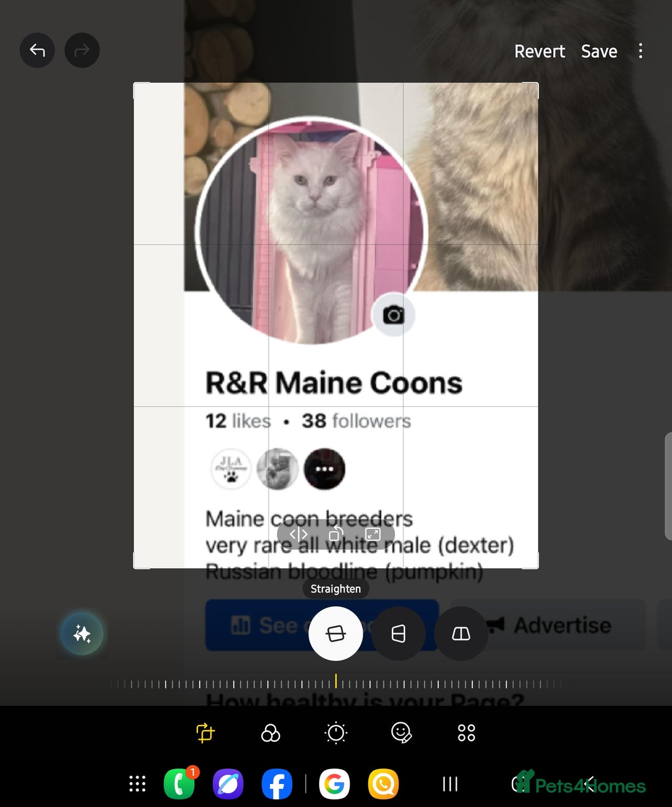Image resolution: width=672 pixels, height=807 pixels.
Task: Expand the four-circle more tools menu
Action: pos(467,733)
